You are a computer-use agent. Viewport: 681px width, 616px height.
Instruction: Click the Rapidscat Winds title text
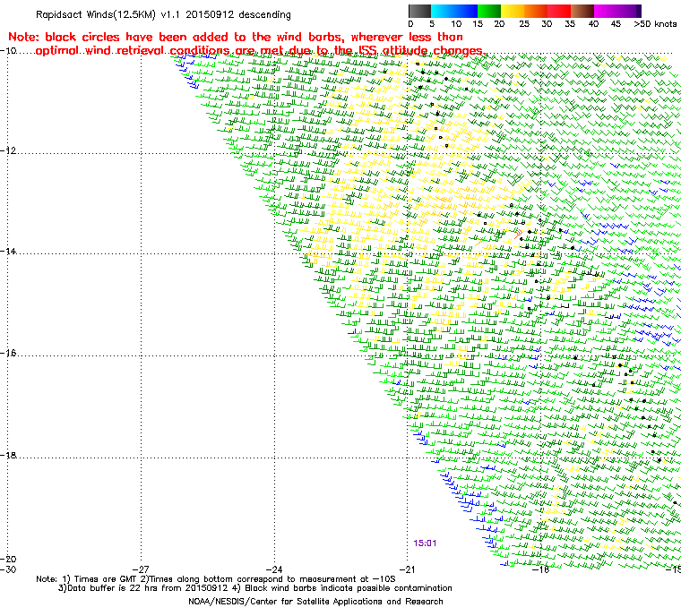coord(163,14)
